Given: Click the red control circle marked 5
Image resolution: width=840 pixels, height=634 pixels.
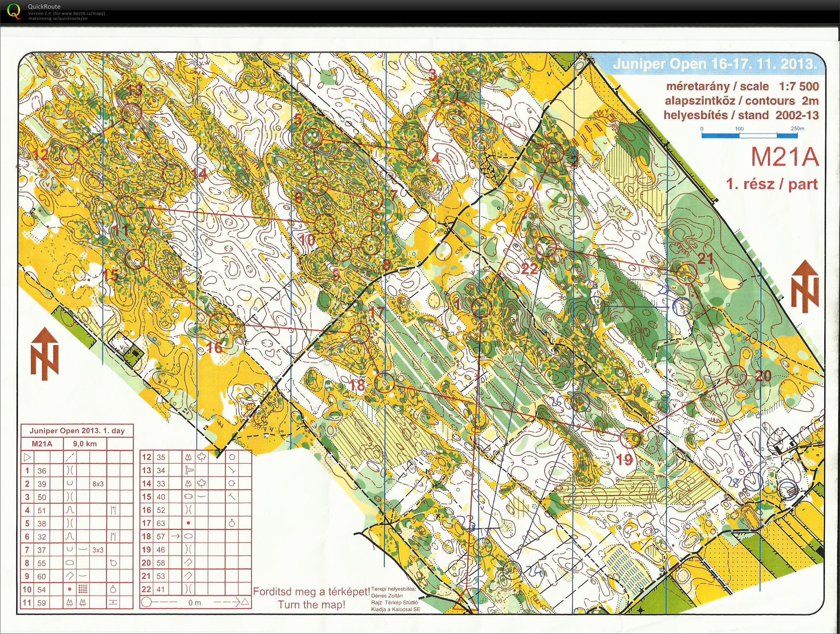Looking at the screenshot, I should point(313,138).
